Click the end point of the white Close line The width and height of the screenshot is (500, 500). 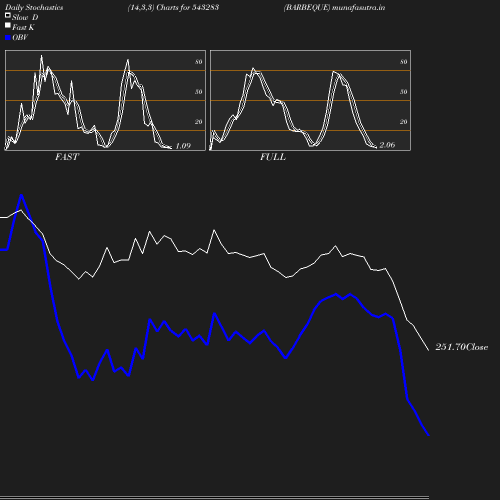428,350
